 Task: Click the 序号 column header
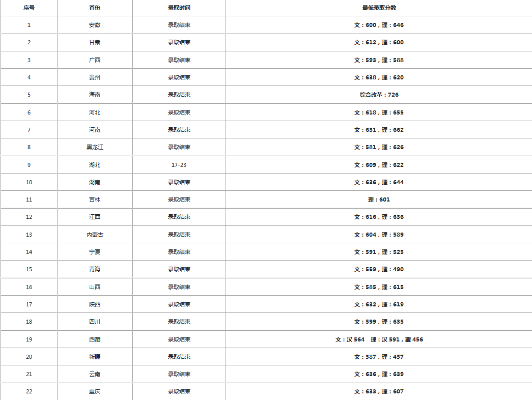tap(29, 8)
